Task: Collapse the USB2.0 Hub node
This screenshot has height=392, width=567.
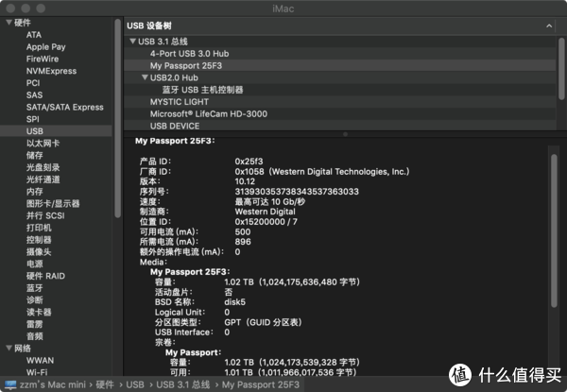Action: (145, 77)
